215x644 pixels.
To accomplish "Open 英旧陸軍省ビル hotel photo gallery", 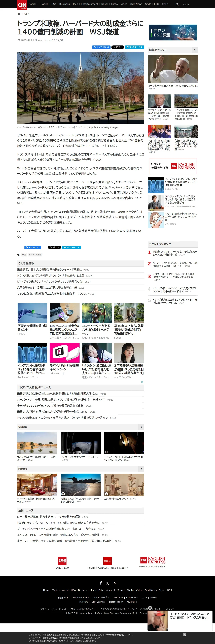I will pyautogui.click(x=37, y=485).
